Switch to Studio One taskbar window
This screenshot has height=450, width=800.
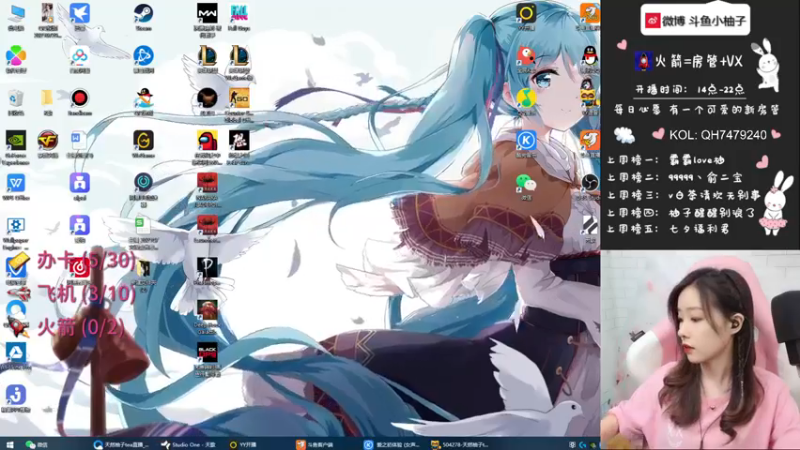[x=188, y=445]
